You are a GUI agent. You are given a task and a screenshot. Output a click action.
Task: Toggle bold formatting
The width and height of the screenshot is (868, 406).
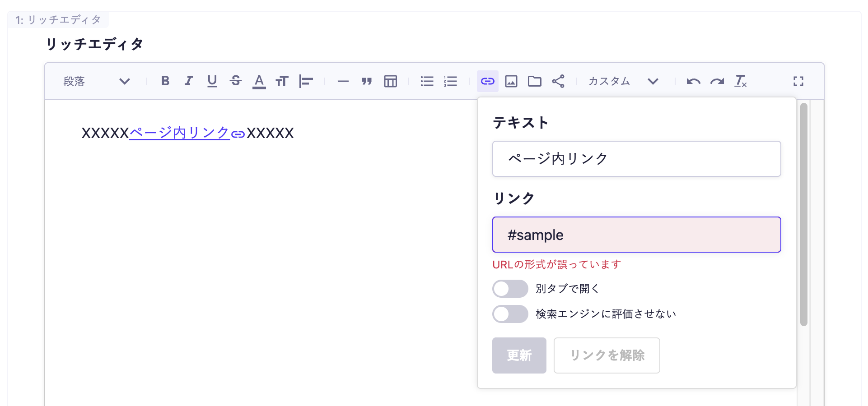165,81
